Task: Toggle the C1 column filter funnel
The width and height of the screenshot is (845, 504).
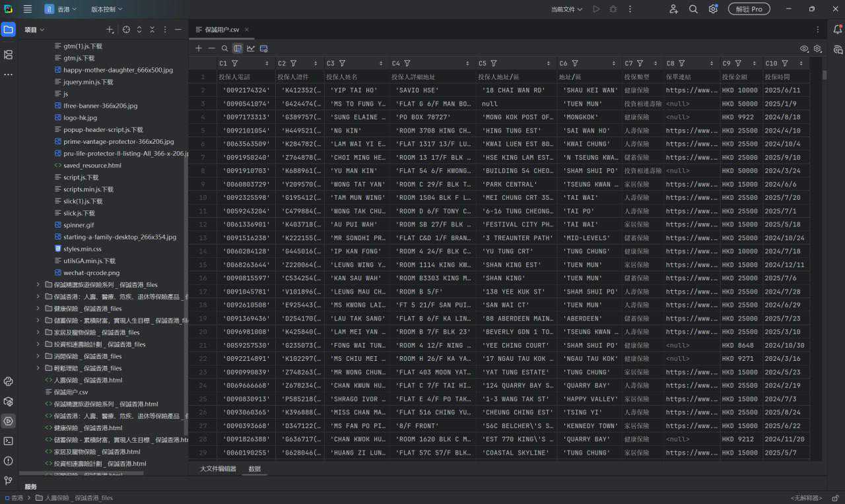Action: click(235, 63)
